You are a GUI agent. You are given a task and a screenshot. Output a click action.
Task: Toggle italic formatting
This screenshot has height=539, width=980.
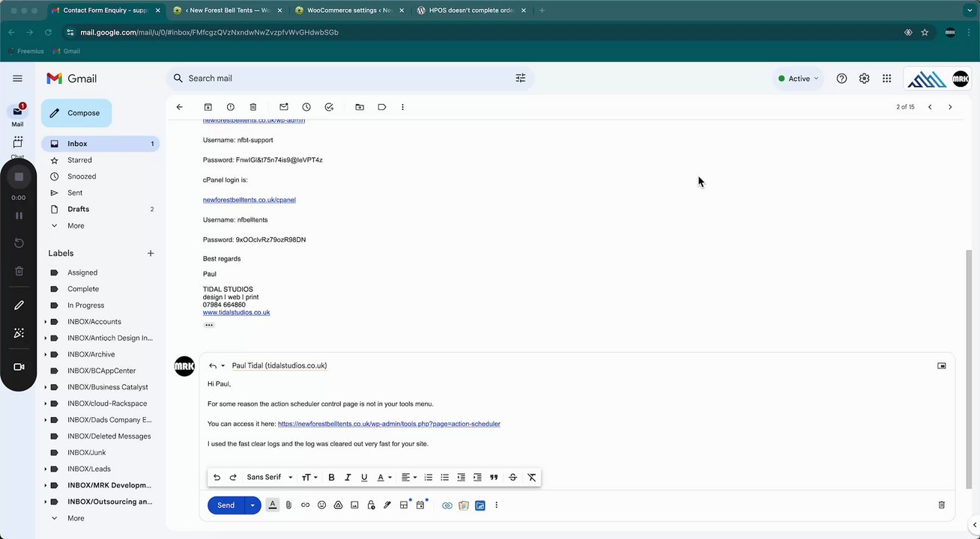(348, 478)
